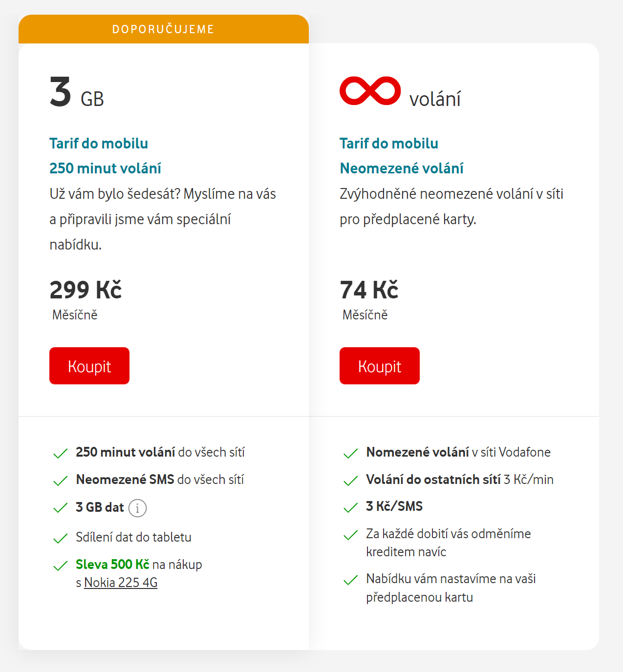Select the checkmark beside 250 minut volání
Screen dimensions: 623x672
pos(60,453)
